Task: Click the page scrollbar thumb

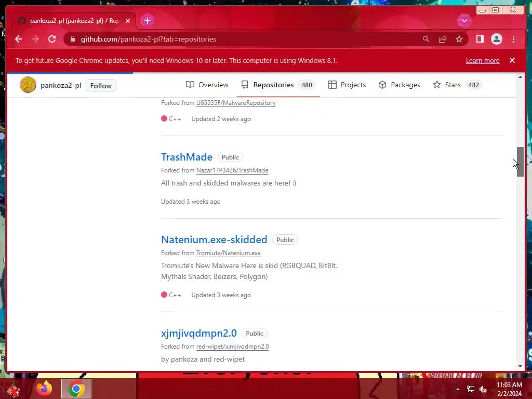Action: pyautogui.click(x=520, y=162)
